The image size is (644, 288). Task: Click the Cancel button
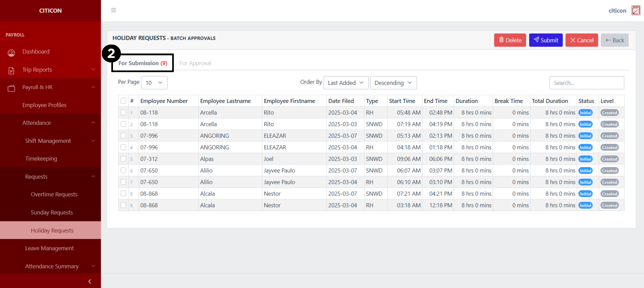(x=581, y=40)
